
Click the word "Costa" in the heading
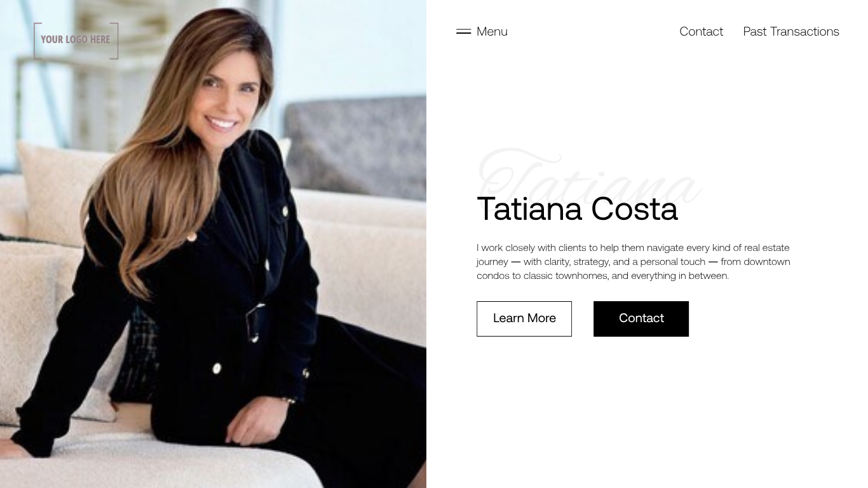point(634,209)
